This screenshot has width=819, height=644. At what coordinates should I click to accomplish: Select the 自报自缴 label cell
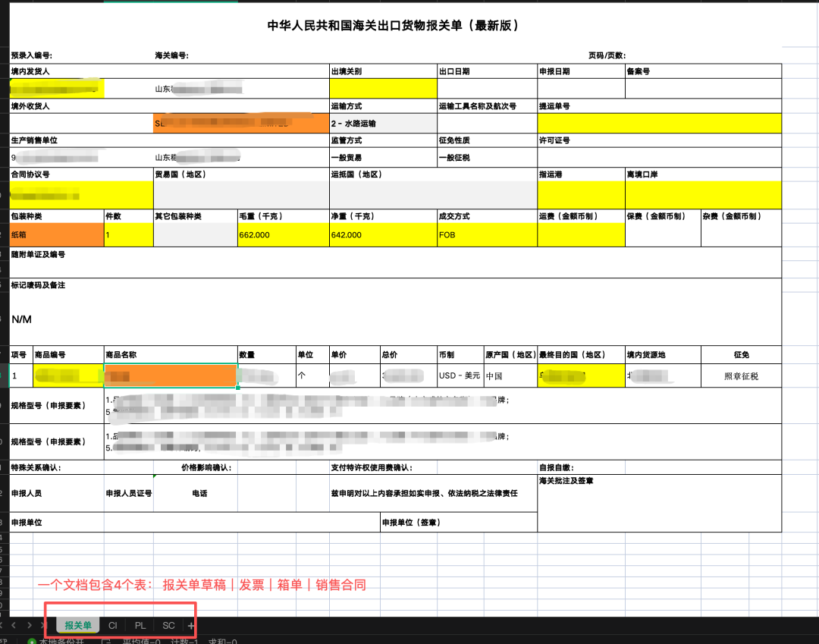click(x=557, y=467)
